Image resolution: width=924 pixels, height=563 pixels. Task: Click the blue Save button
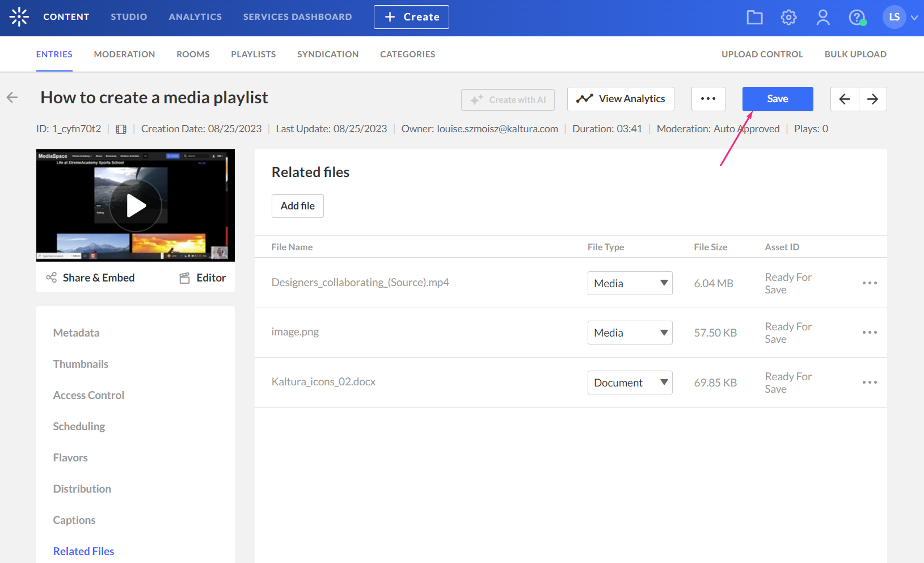[777, 99]
